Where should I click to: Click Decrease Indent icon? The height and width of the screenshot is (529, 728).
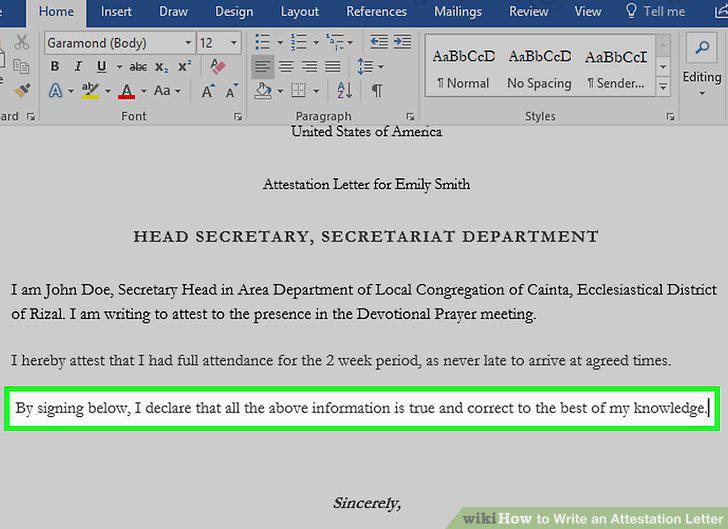[x=379, y=42]
